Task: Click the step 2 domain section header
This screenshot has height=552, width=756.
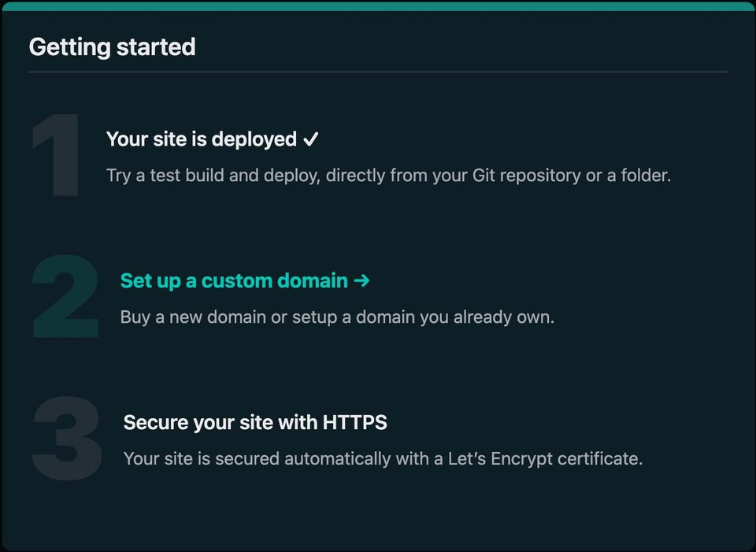Action: tap(233, 280)
